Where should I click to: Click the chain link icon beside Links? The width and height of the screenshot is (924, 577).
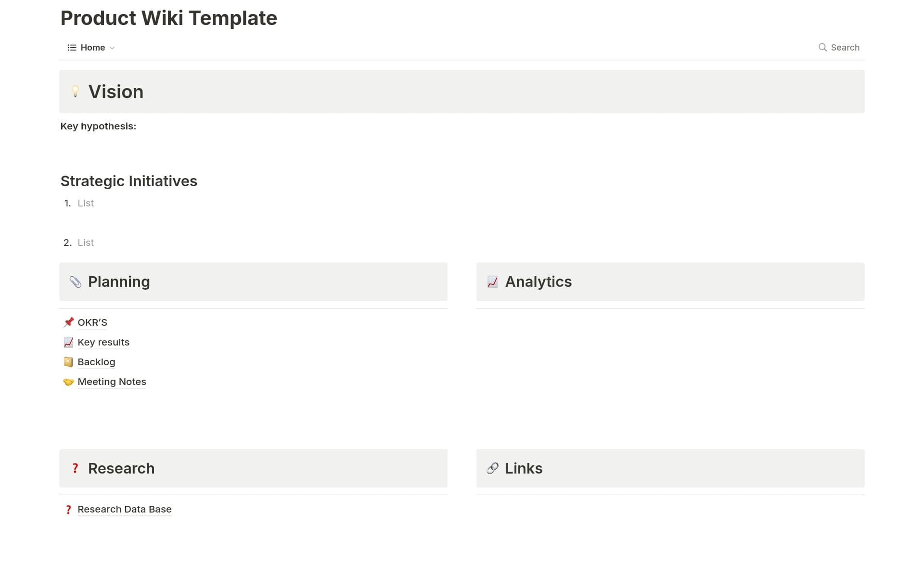[492, 468]
